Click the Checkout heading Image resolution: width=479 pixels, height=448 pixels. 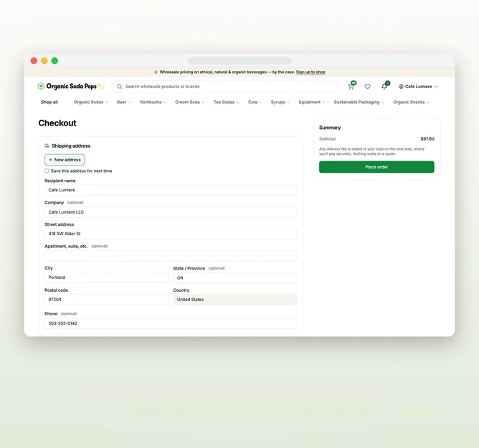click(57, 123)
